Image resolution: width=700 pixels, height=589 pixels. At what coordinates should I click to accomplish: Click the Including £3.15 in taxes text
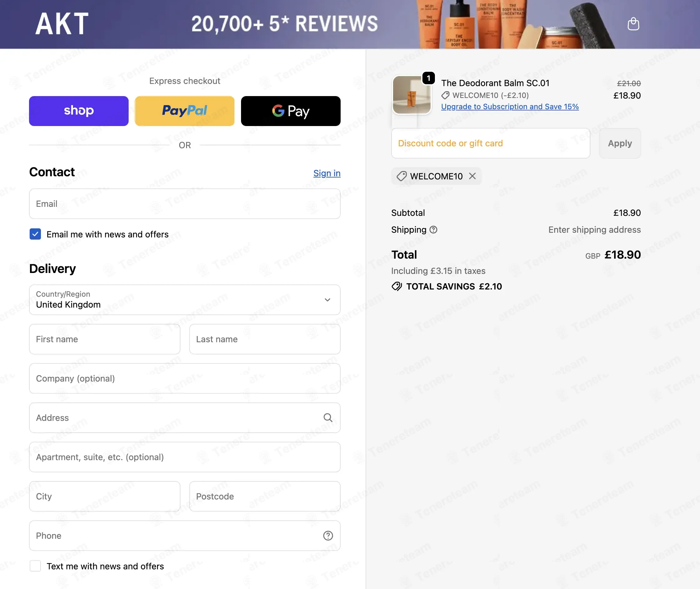(x=438, y=271)
